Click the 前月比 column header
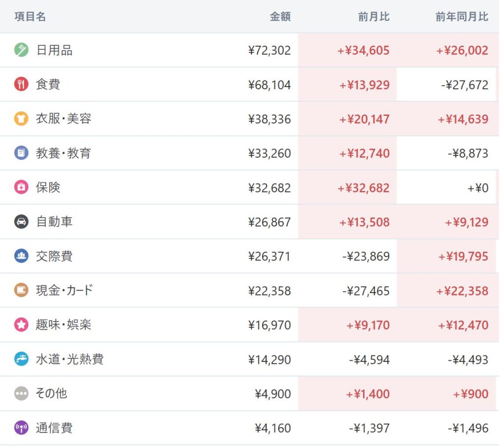The height and width of the screenshot is (448, 499). (374, 17)
